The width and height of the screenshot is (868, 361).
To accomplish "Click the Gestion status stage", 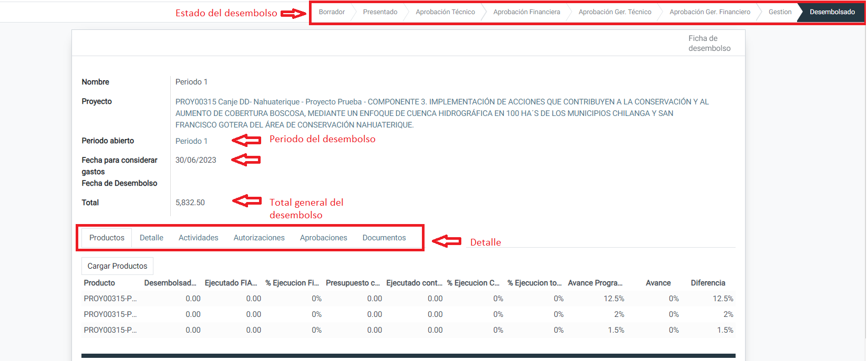I will pos(780,12).
